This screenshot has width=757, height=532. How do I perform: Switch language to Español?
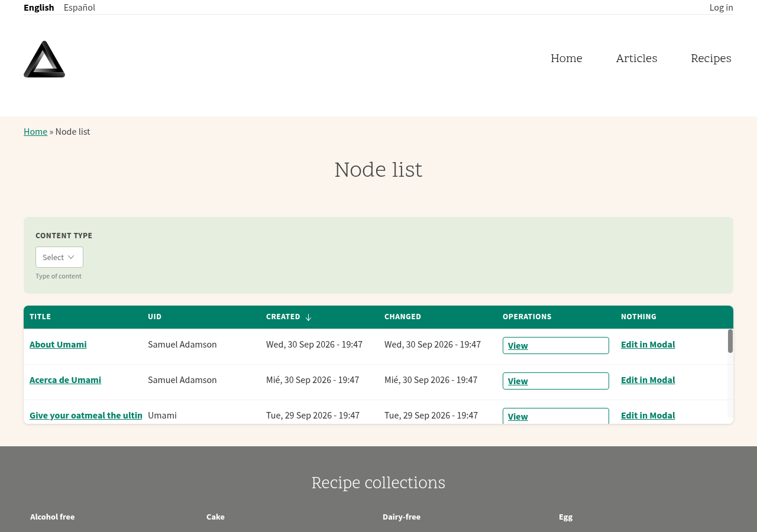click(79, 7)
